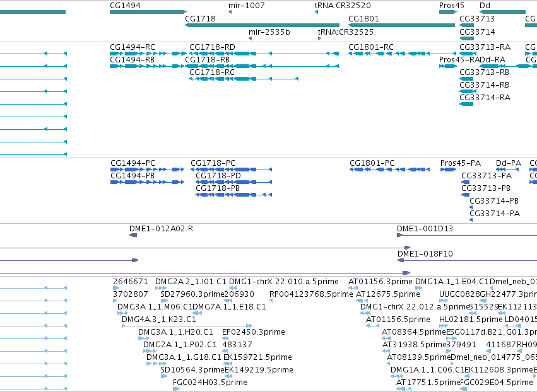Click the DMG3A.1_1.H20.C1 EST
537x392 pixels.
tap(144, 338)
